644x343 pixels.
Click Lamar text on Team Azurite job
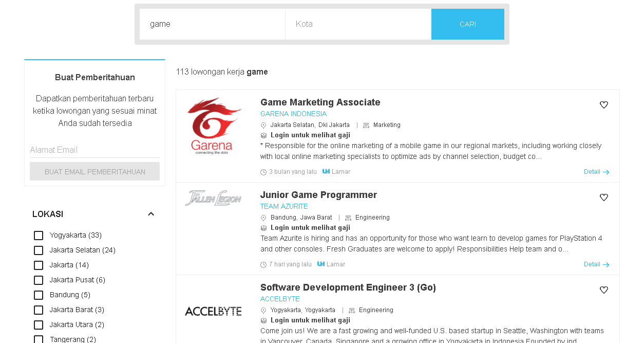336,264
